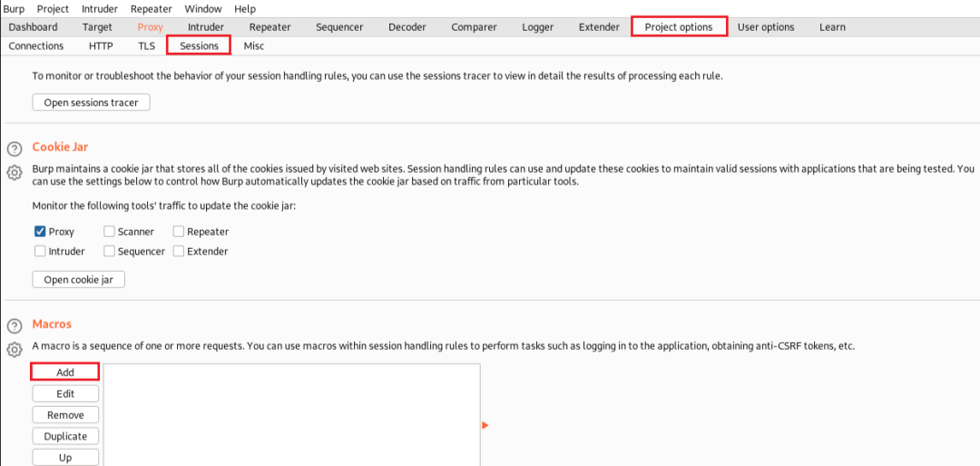Open the Intruder menu in menu bar
Image resolution: width=980 pixels, height=466 pixels.
click(x=100, y=9)
